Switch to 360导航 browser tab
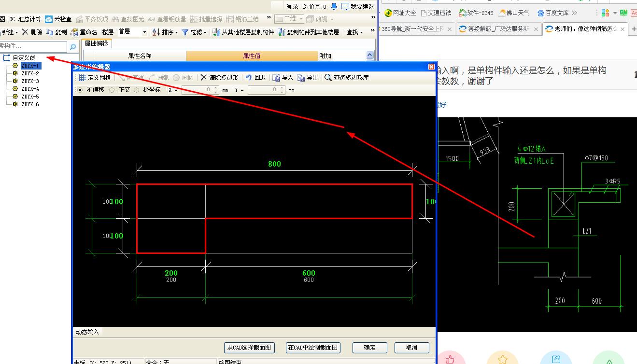The image size is (637, 364). [417, 29]
